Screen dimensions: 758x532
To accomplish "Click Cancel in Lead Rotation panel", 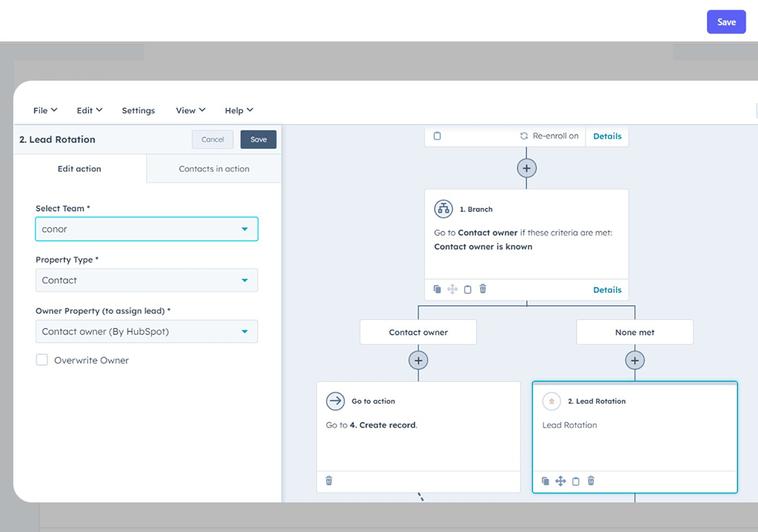I will point(212,139).
